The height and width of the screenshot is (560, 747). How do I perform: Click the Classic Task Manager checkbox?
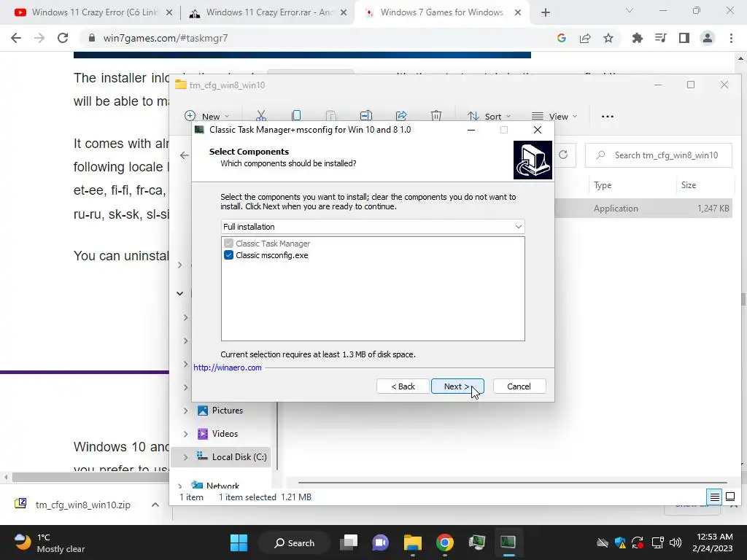pos(228,244)
